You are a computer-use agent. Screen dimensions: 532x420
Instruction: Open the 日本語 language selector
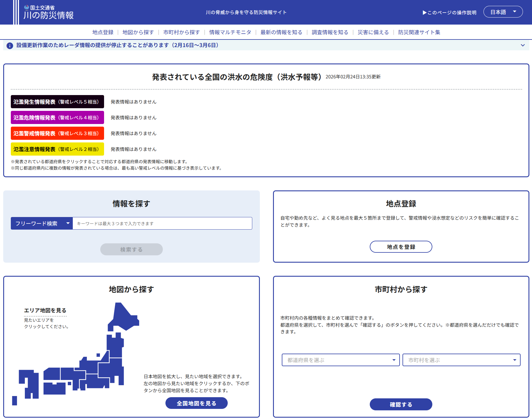(503, 12)
